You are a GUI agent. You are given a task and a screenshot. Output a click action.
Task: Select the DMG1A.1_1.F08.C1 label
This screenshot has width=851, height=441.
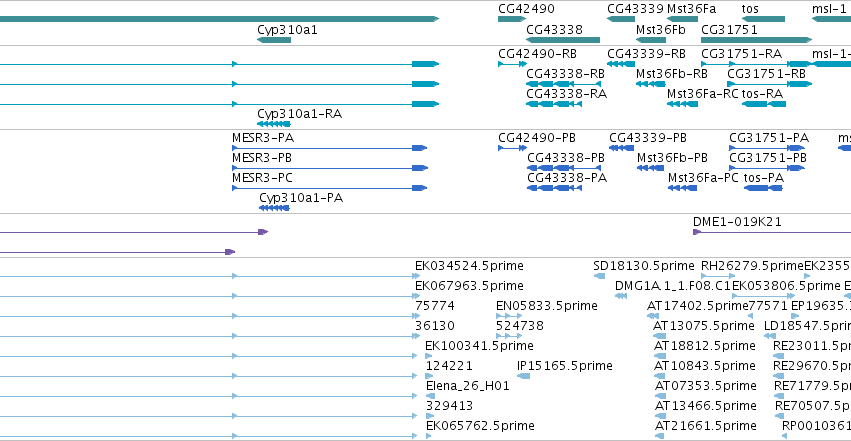tap(673, 286)
